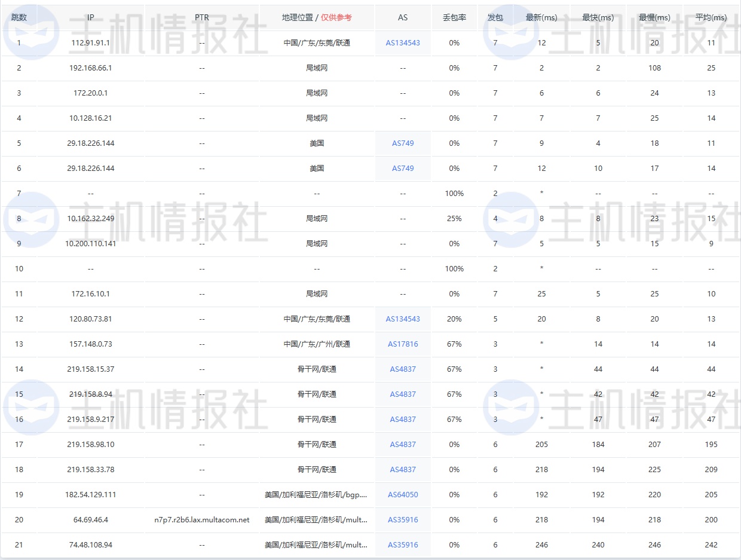Select IP address 74.48.108.94 cell
This screenshot has width=741, height=560.
[x=90, y=545]
